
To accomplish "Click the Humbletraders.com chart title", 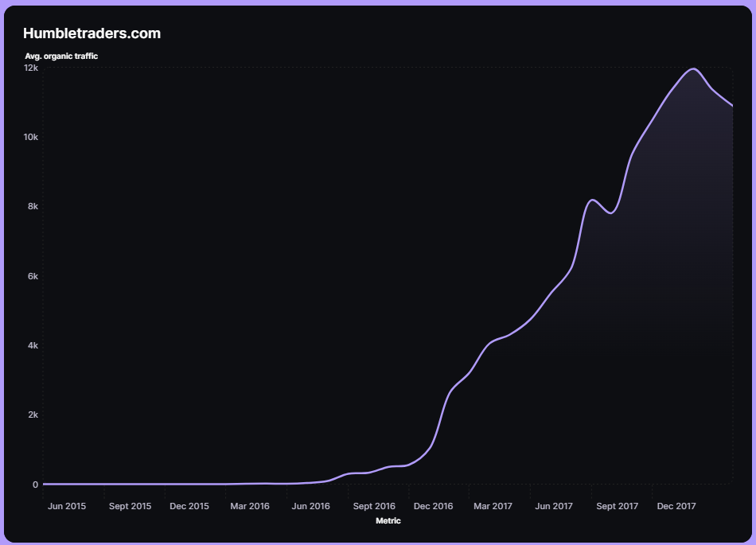I will (x=92, y=33).
